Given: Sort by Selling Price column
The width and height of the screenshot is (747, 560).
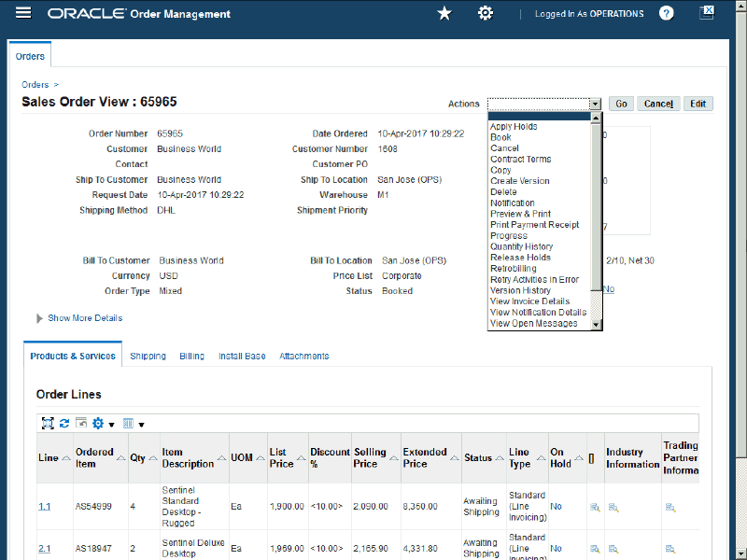Looking at the screenshot, I should [x=393, y=458].
